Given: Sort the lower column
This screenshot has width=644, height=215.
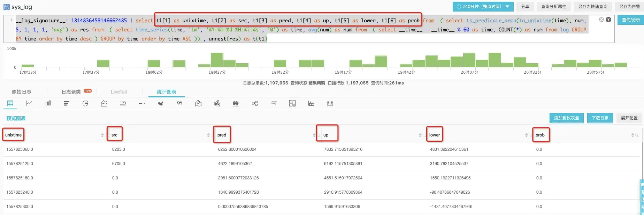Looking at the screenshot, I should tap(526, 135).
